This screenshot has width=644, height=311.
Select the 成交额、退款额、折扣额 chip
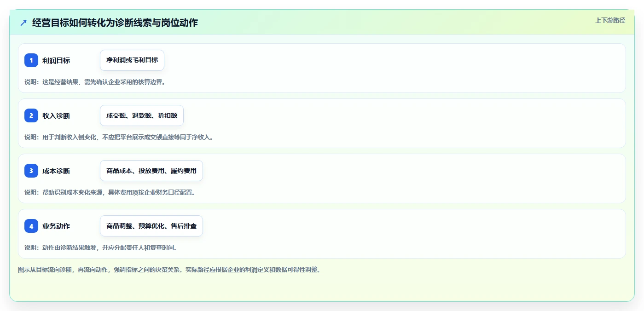tap(142, 115)
